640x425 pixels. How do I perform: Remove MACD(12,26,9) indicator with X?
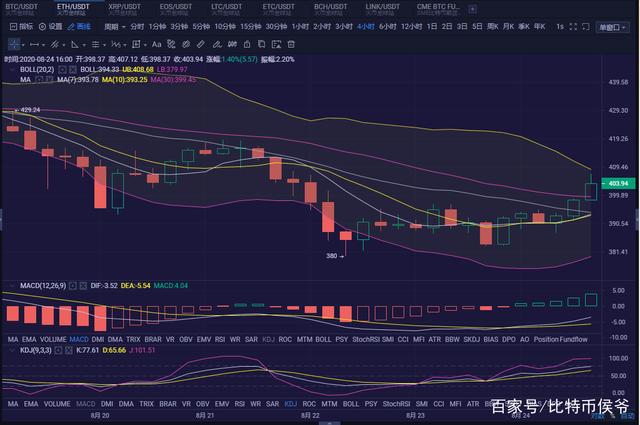click(83, 285)
